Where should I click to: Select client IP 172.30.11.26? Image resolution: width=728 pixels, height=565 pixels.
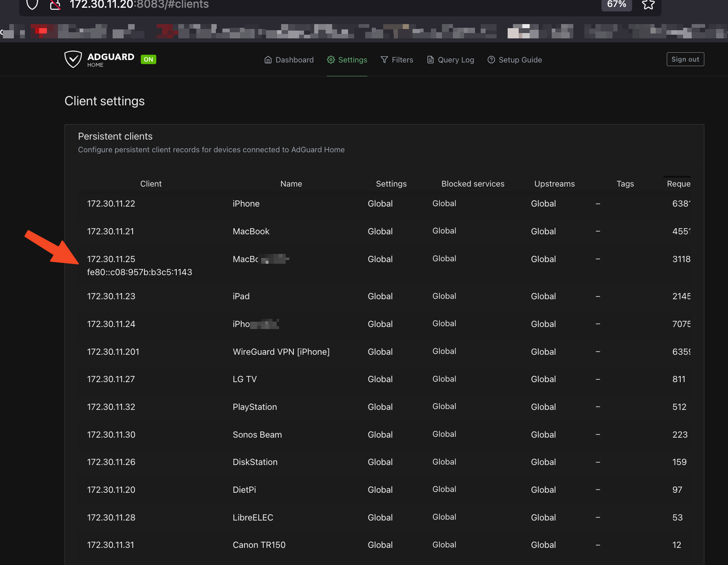pos(111,462)
